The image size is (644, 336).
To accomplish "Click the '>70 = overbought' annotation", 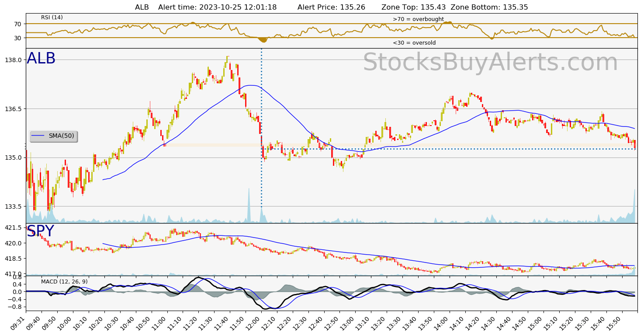I will [x=418, y=19].
